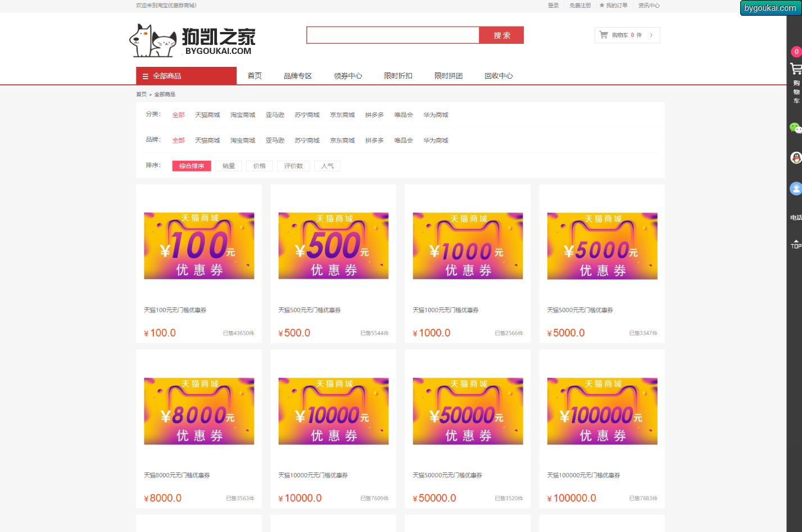This screenshot has height=532, width=802.
Task: Click the TOP back-to-top arrow
Action: pyautogui.click(x=795, y=244)
